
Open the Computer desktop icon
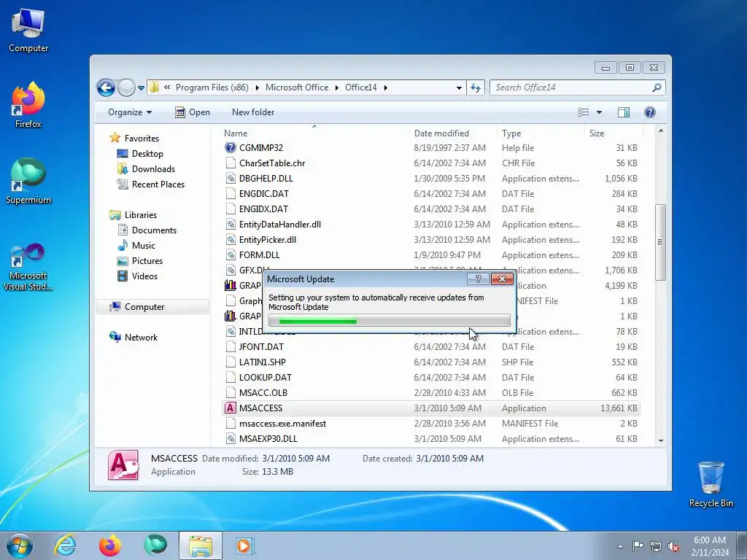28,29
